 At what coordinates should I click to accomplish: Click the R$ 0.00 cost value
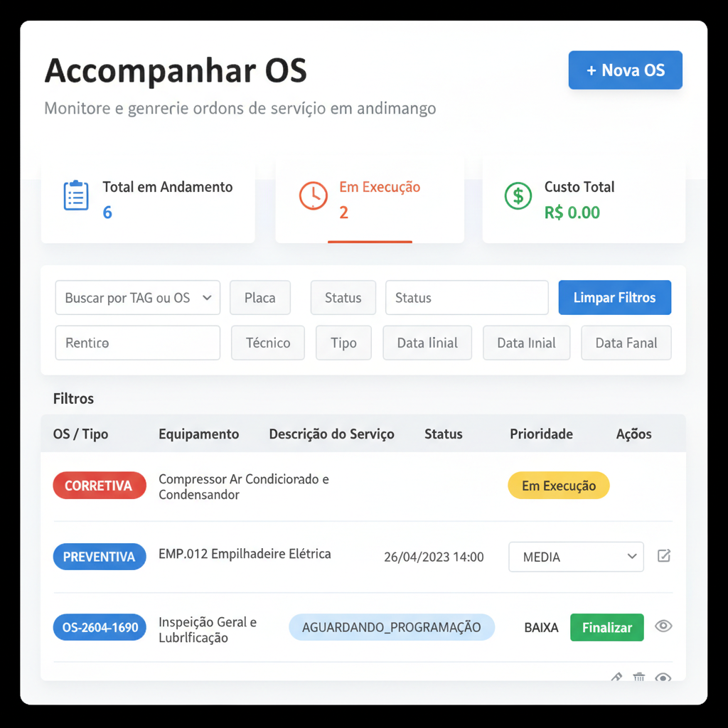coord(572,213)
